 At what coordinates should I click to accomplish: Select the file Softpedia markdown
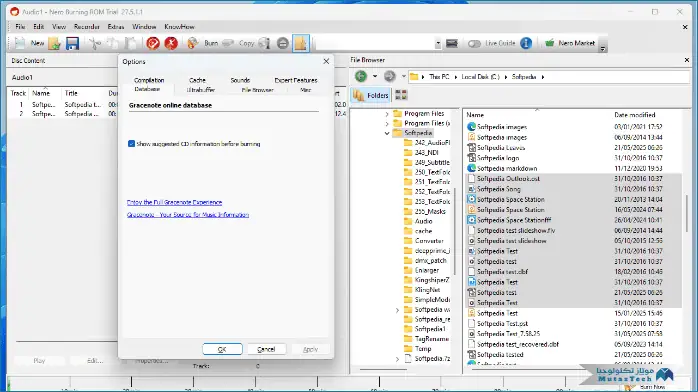tap(507, 168)
